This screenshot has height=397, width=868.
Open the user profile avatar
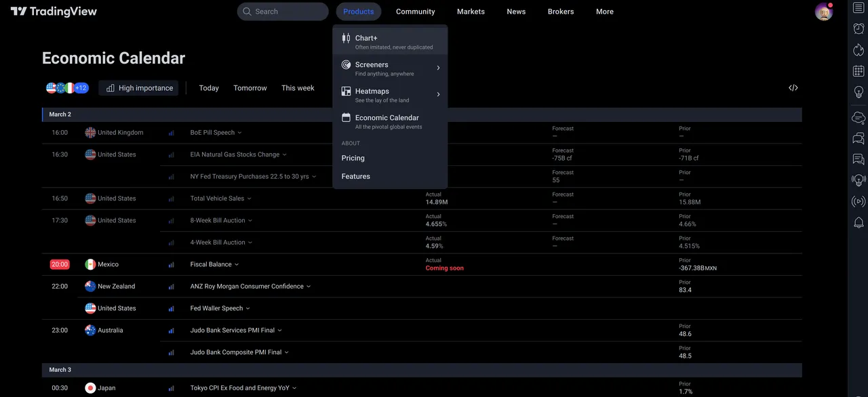[824, 12]
